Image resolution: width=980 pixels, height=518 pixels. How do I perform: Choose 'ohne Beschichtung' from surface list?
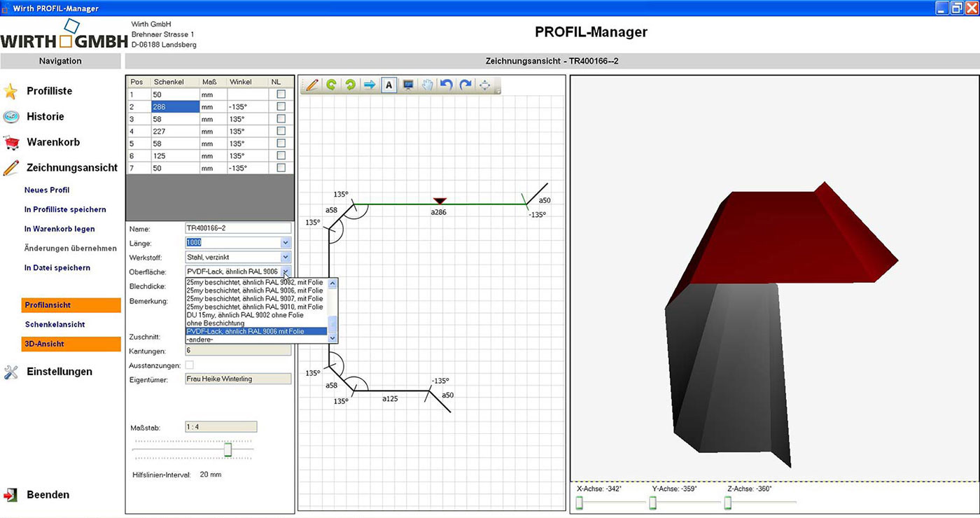pos(216,323)
